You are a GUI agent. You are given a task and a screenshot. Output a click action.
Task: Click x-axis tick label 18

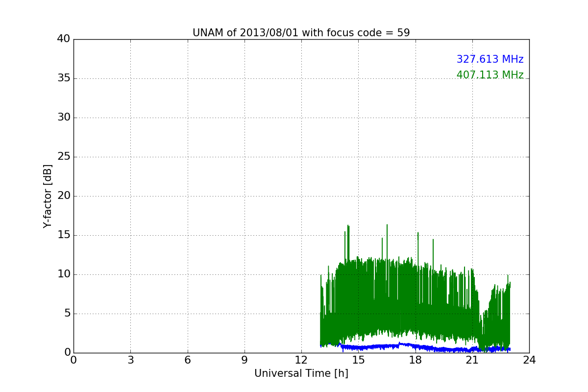(x=415, y=360)
